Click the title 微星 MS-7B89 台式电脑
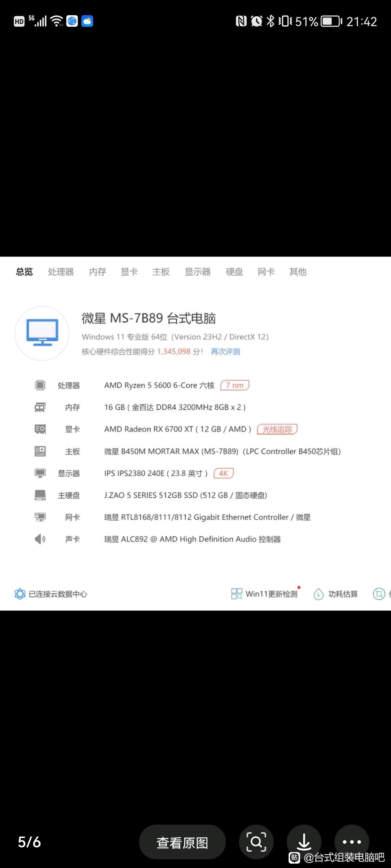 [x=149, y=318]
